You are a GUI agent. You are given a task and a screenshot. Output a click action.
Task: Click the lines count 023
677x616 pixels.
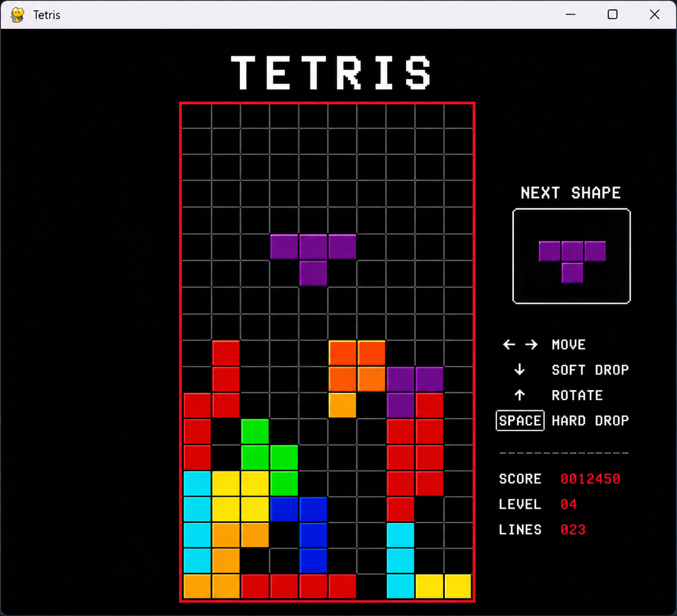[572, 530]
